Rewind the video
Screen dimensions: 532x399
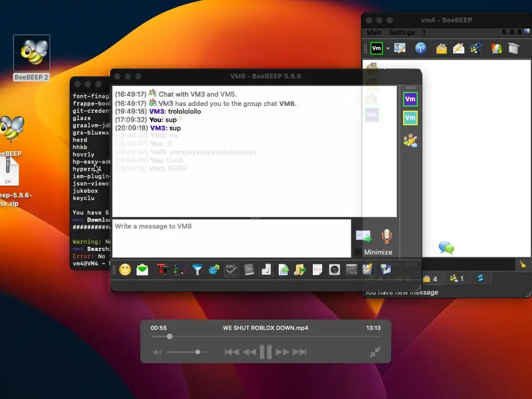click(249, 352)
